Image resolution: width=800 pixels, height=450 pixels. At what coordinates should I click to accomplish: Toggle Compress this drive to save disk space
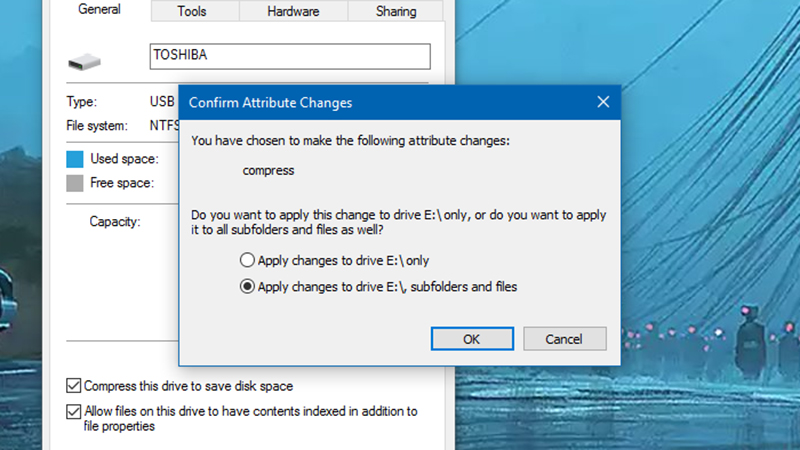point(74,385)
